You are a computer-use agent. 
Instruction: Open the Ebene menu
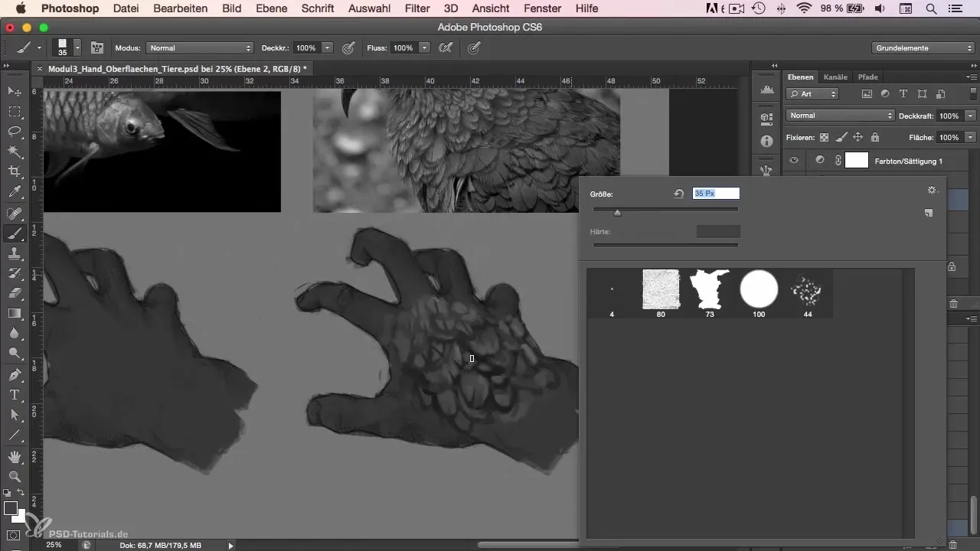coord(271,8)
